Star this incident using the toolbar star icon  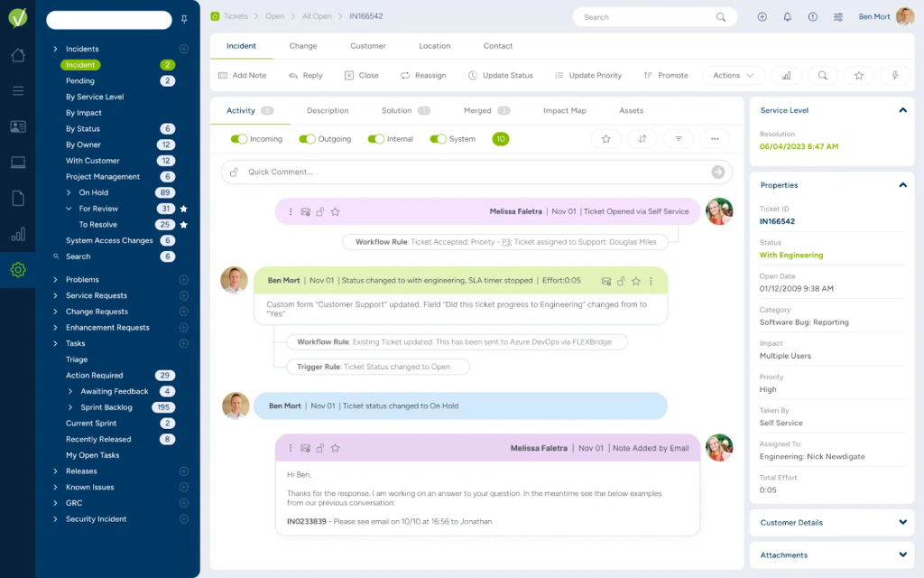tap(859, 75)
